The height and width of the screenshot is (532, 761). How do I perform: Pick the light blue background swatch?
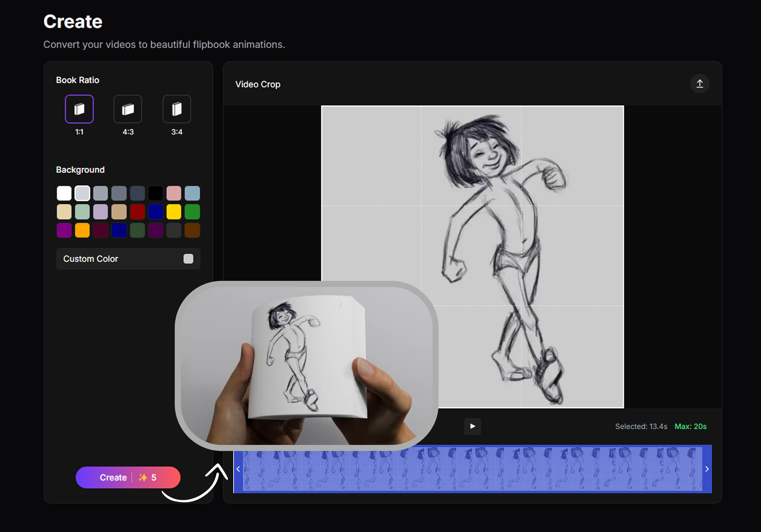pyautogui.click(x=192, y=193)
